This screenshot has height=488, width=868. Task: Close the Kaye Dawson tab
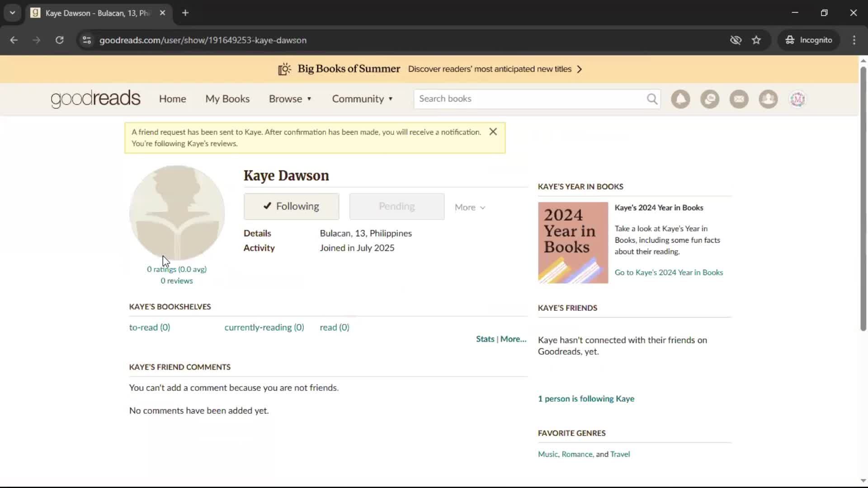click(x=162, y=13)
